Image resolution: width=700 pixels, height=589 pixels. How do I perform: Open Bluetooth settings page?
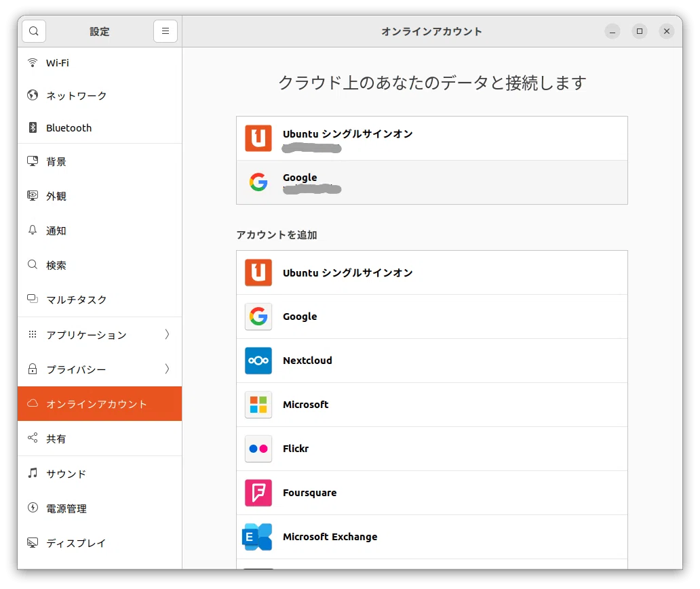click(100, 127)
